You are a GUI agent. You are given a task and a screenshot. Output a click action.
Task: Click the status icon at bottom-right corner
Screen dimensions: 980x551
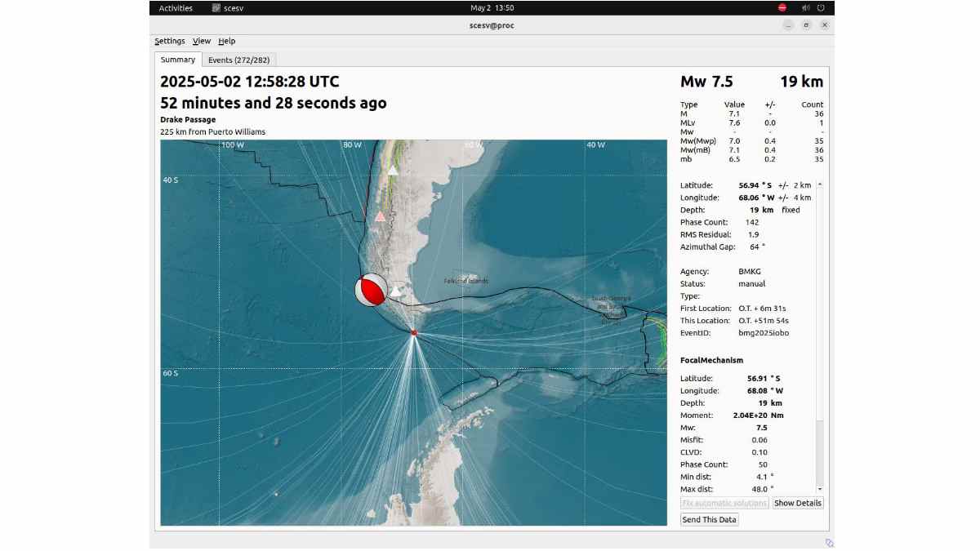tap(829, 543)
